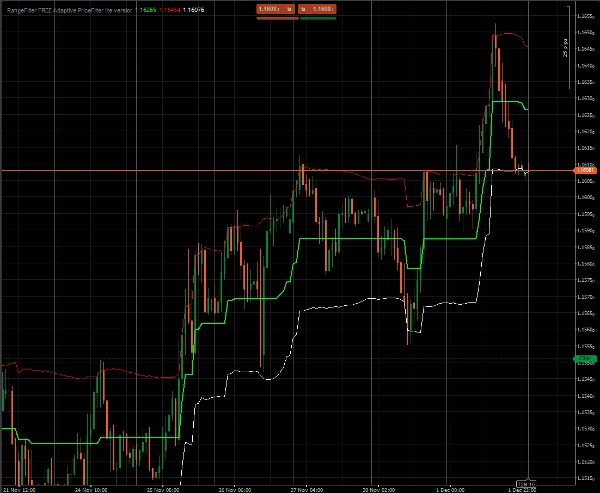Click the white indicator value 1.16076
This screenshot has height=493, width=600.
(193, 10)
